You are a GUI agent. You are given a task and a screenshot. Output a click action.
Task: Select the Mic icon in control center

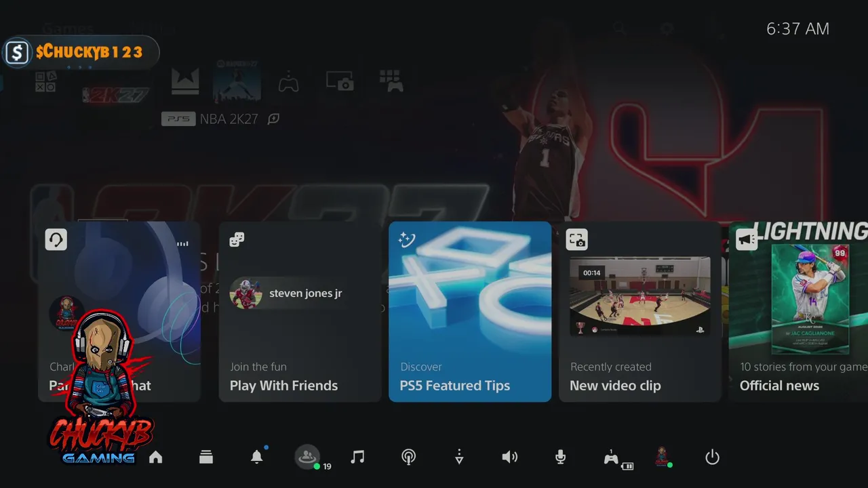[x=560, y=457]
